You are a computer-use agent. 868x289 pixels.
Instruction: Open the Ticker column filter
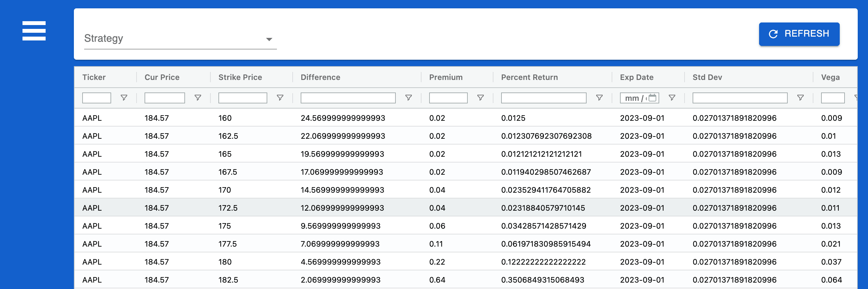point(124,98)
